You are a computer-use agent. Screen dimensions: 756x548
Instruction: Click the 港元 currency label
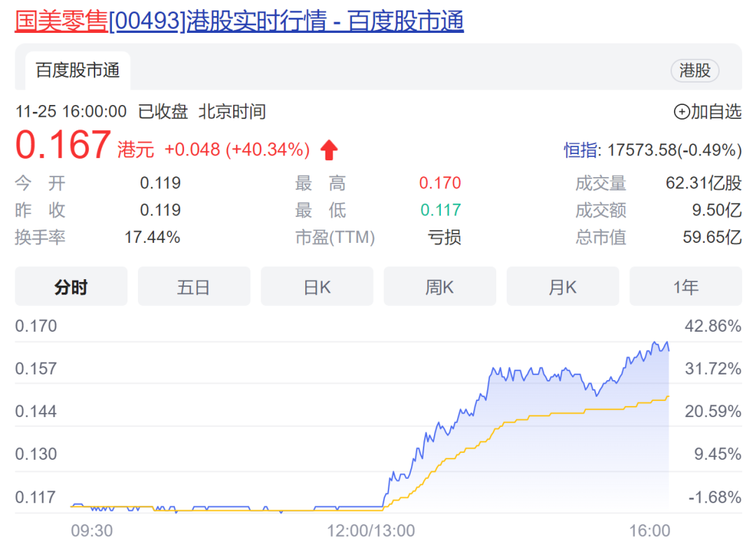pyautogui.click(x=136, y=150)
